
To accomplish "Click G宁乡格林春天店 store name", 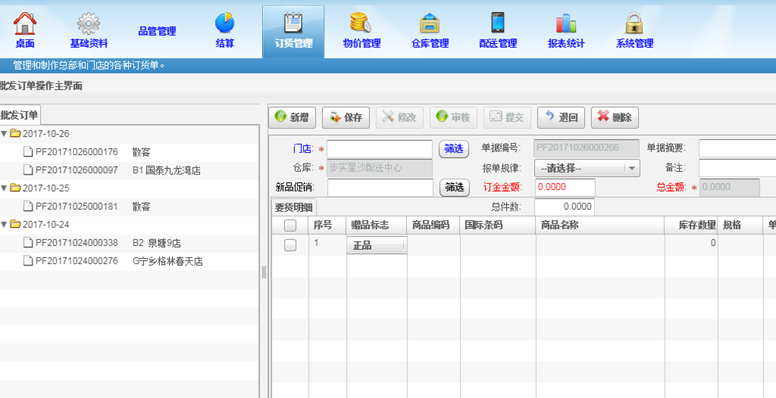I will click(168, 261).
